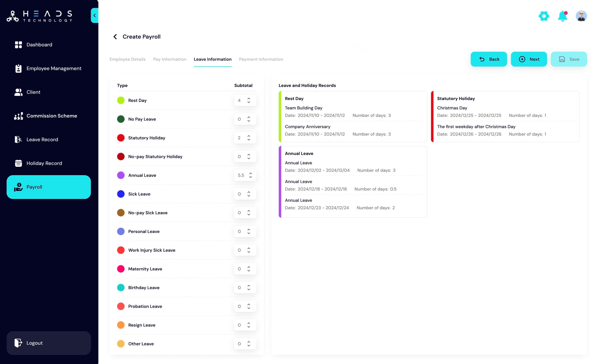Switch to the Pay Information tab
Image resolution: width=597 pixels, height=364 pixels.
point(170,59)
